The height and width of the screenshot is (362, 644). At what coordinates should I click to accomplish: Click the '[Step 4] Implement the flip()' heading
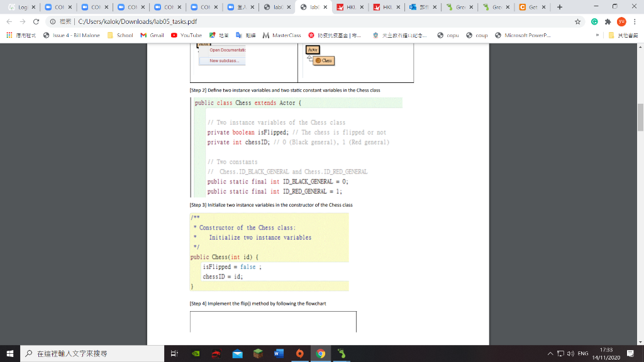coord(258,304)
